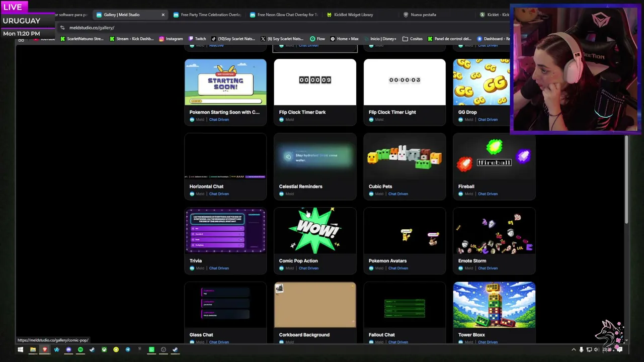Open the Trivia overlay thumbnail
The width and height of the screenshot is (644, 362).
click(x=225, y=231)
